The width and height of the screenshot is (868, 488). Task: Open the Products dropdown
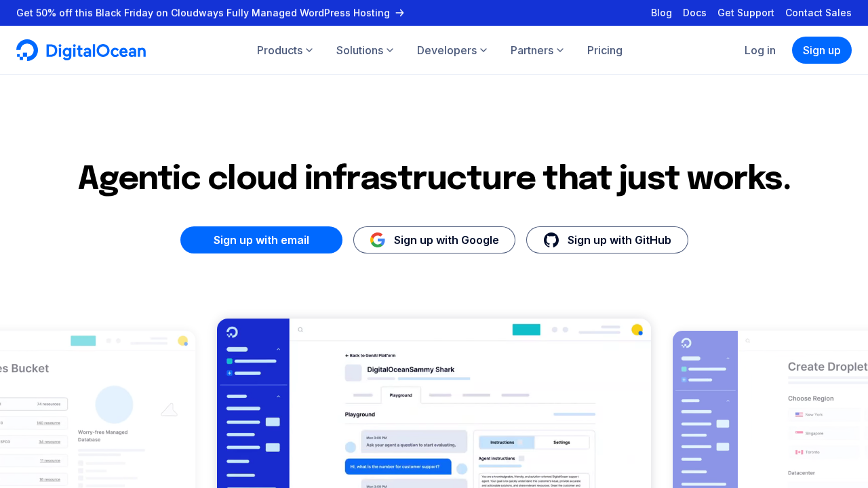click(x=285, y=50)
